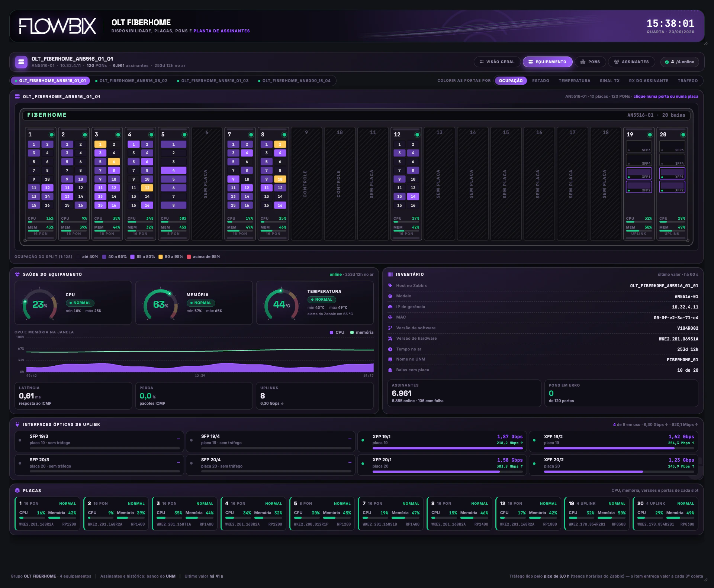The height and width of the screenshot is (588, 714).
Task: Select the OLT_FIBERHOME_AN5516_06_02 device tab
Action: coord(131,81)
